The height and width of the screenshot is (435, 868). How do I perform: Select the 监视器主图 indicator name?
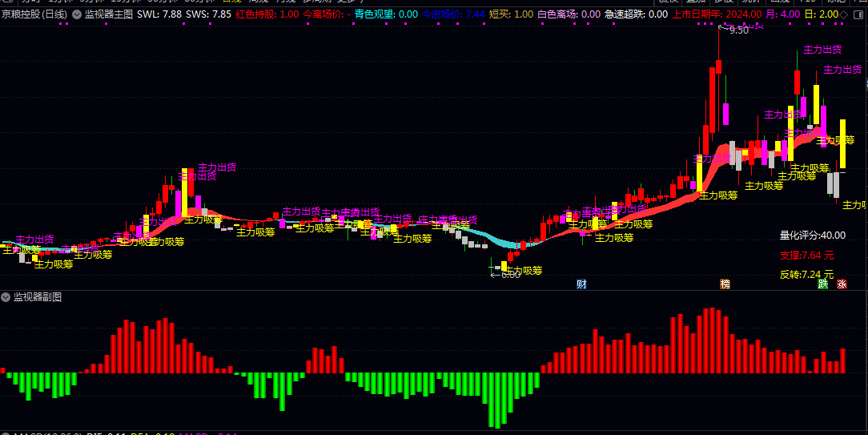[109, 14]
